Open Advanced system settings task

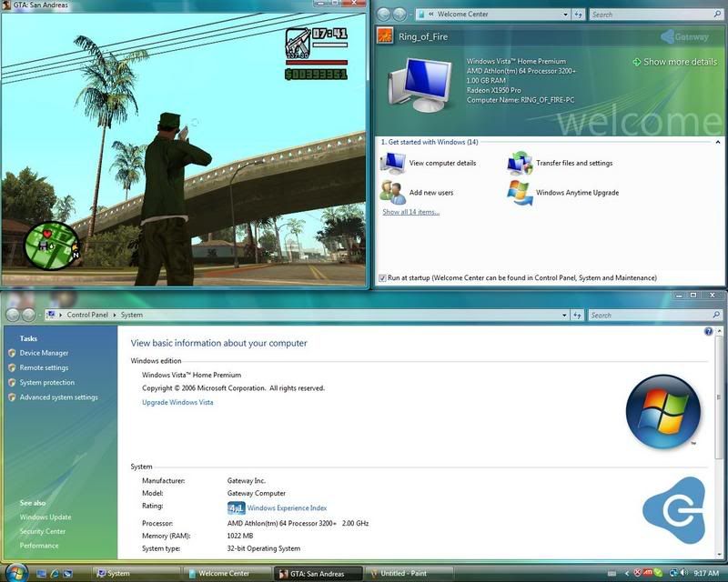[x=58, y=397]
